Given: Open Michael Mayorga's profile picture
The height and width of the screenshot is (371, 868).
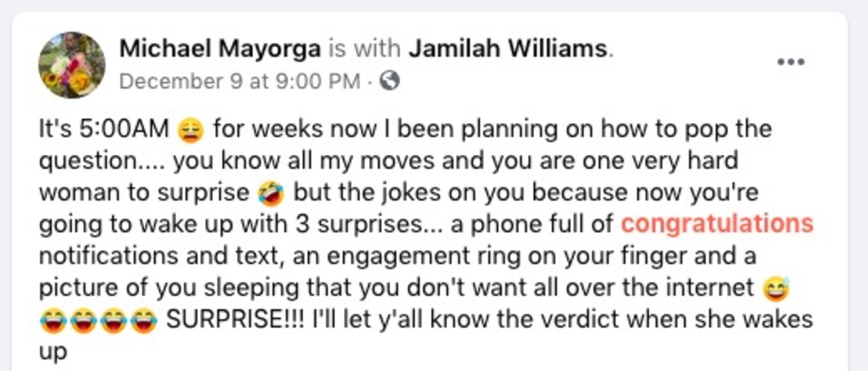Looking at the screenshot, I should 72,65.
